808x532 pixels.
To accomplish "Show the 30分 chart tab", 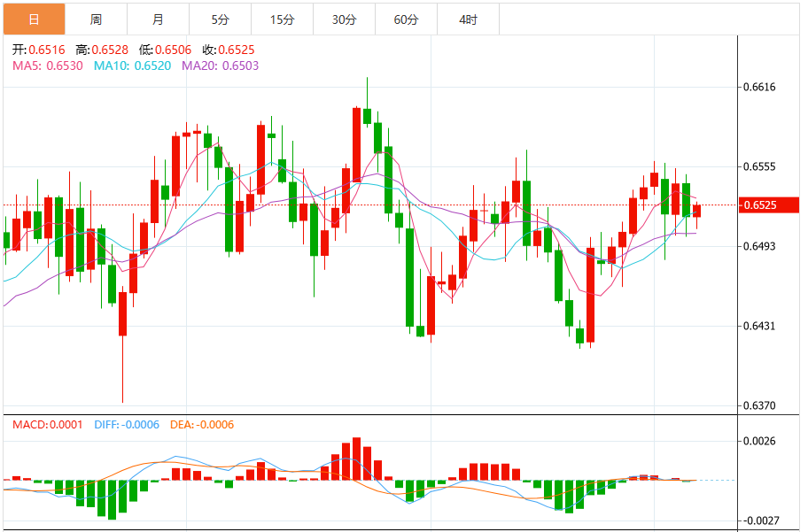I will (344, 19).
